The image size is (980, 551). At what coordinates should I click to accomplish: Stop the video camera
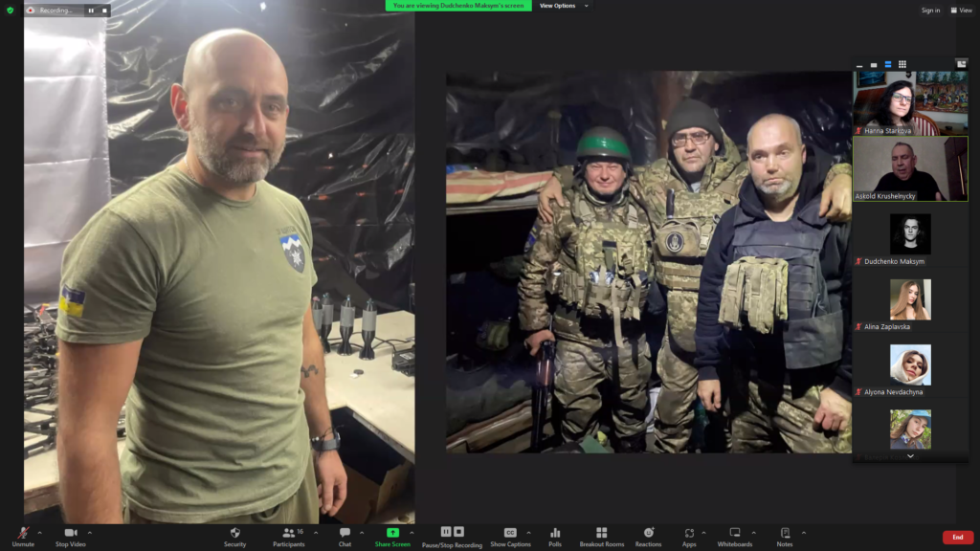click(x=71, y=537)
